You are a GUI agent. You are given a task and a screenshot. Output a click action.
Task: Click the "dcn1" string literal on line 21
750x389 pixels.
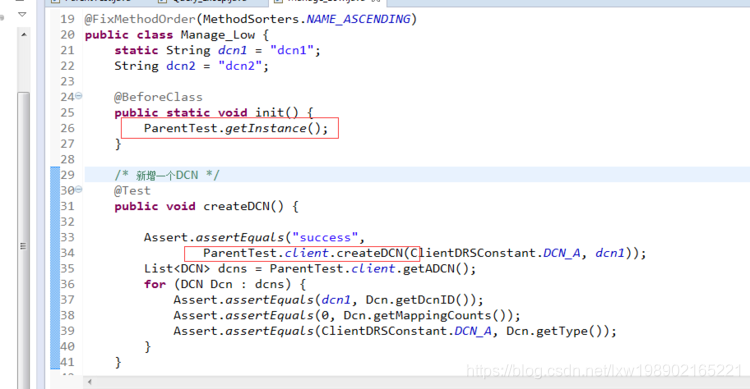[x=291, y=50]
